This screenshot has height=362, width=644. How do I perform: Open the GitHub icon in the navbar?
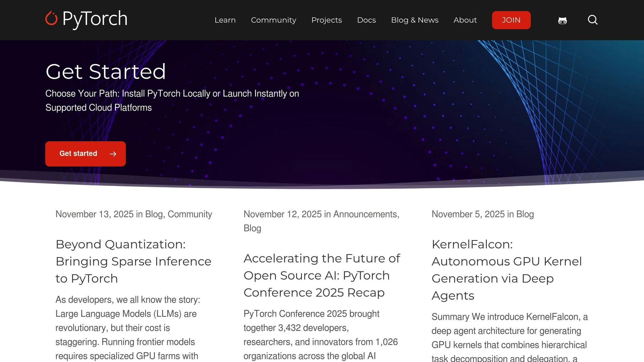click(x=562, y=20)
